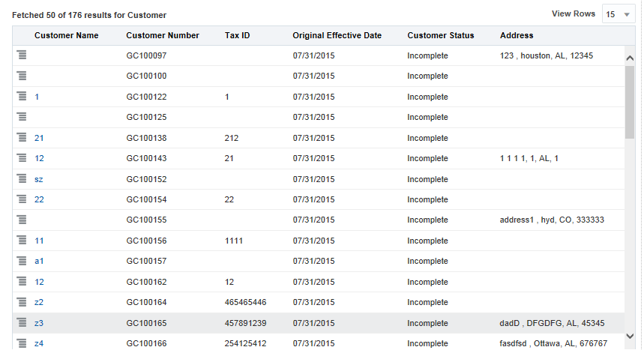This screenshot has height=356, width=644.
Task: Select address address1 , hyd, CO, 333333
Action: pos(552,220)
